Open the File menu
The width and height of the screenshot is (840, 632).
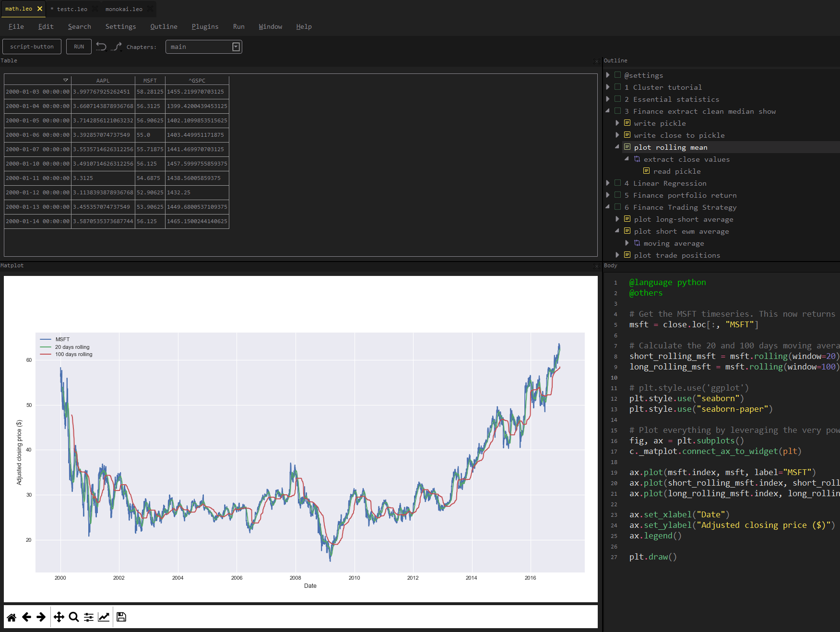[16, 26]
